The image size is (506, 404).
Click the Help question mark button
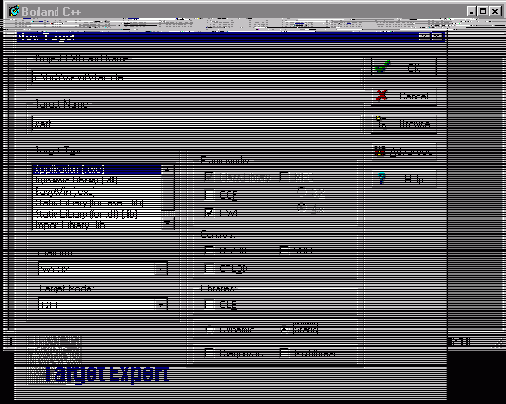click(404, 179)
